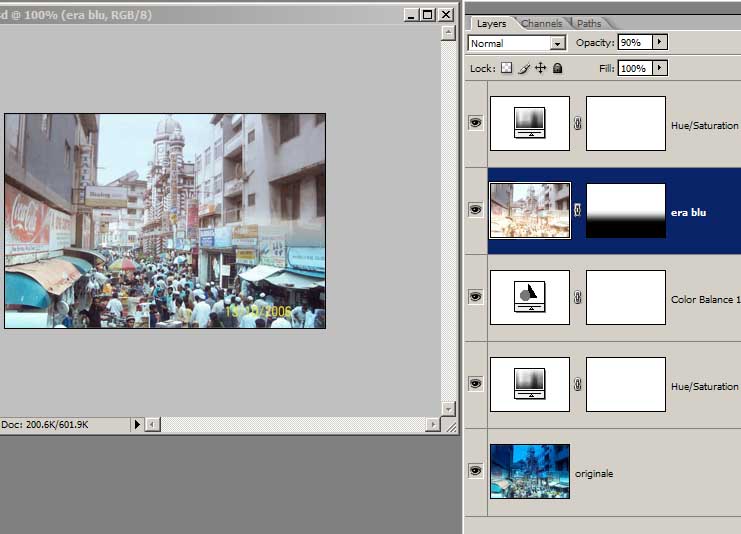This screenshot has height=534, width=741.
Task: Hide the era blu layer
Action: [x=475, y=210]
